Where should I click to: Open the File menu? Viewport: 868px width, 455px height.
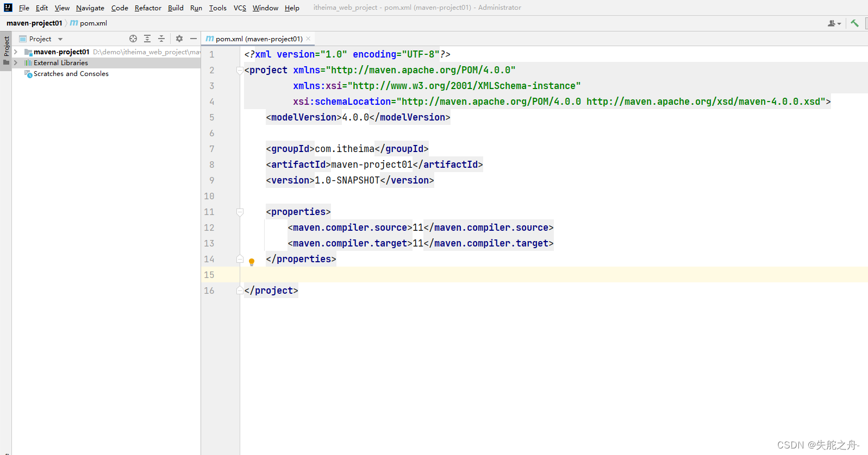coord(24,8)
